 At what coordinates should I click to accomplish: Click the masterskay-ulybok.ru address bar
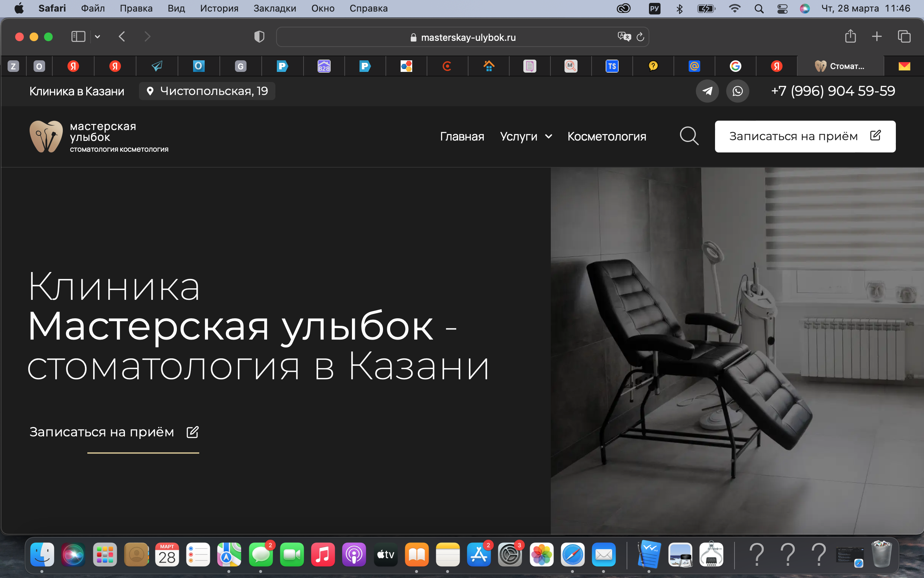click(x=462, y=37)
